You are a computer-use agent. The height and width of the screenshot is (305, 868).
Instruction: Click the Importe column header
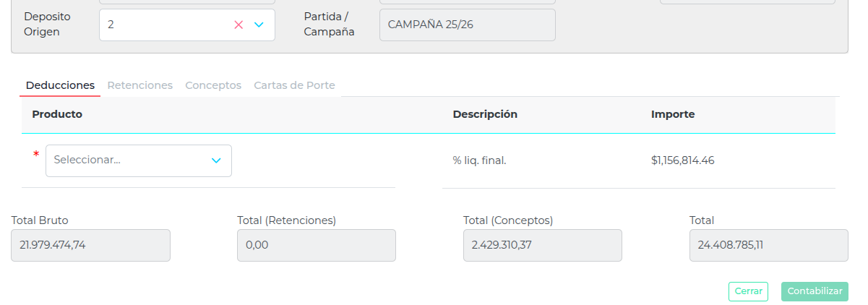click(x=673, y=114)
